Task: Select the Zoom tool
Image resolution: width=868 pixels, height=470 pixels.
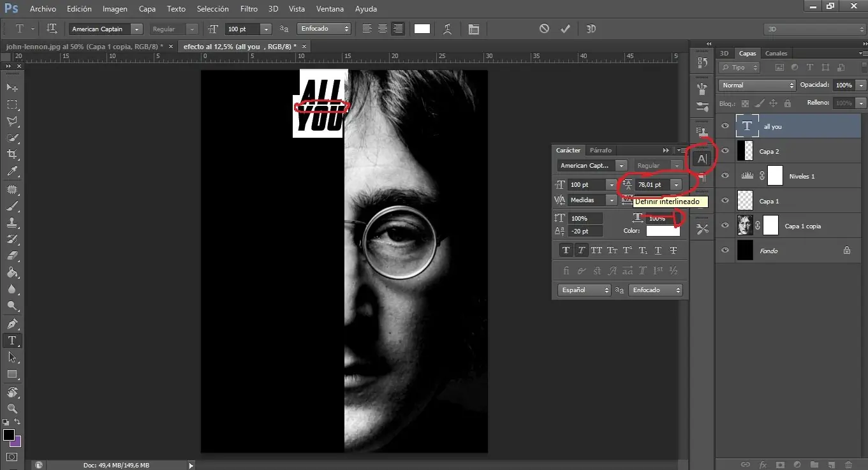Action: point(13,408)
